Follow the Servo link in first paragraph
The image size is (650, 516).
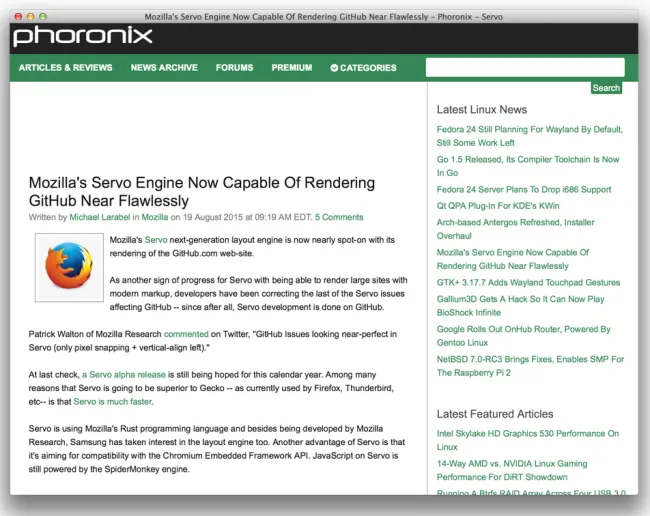click(156, 240)
